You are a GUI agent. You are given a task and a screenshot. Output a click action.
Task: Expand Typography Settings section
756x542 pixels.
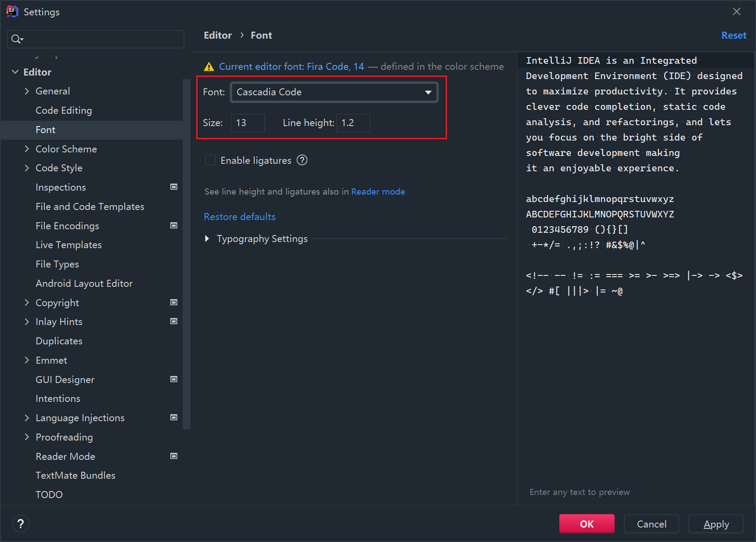click(x=207, y=239)
